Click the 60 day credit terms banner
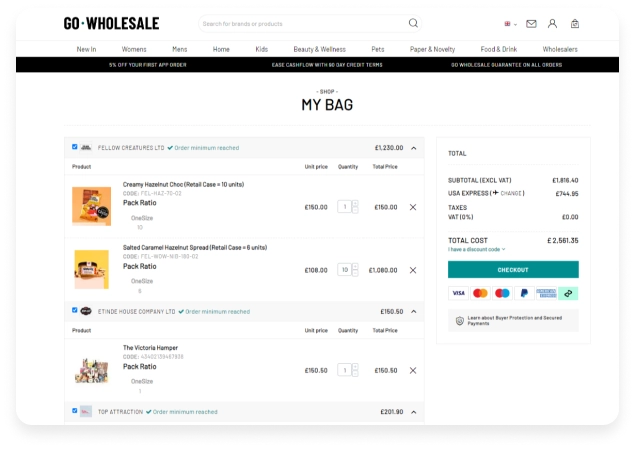The width and height of the screenshot is (635, 449). pos(327,65)
